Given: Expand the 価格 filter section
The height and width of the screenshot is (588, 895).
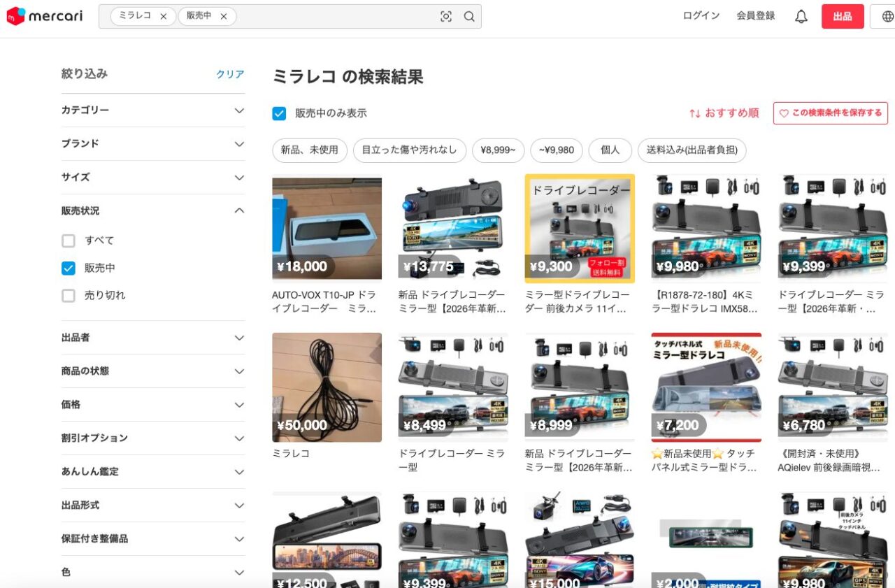Looking at the screenshot, I should coord(152,405).
